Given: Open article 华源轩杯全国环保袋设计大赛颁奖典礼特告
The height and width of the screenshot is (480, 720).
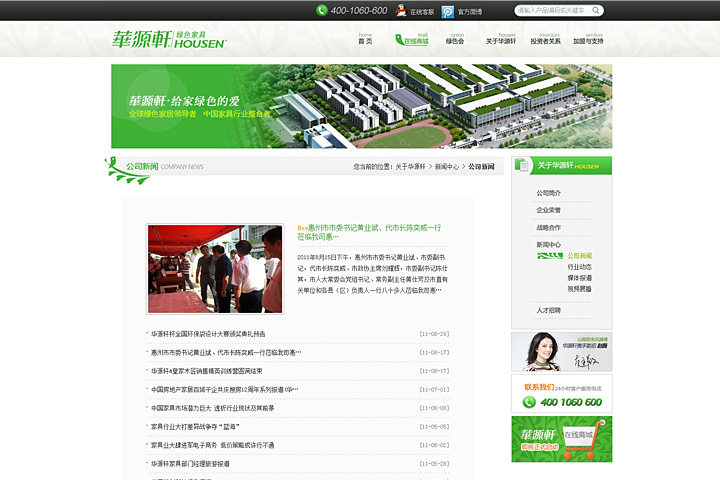Looking at the screenshot, I should [x=208, y=334].
